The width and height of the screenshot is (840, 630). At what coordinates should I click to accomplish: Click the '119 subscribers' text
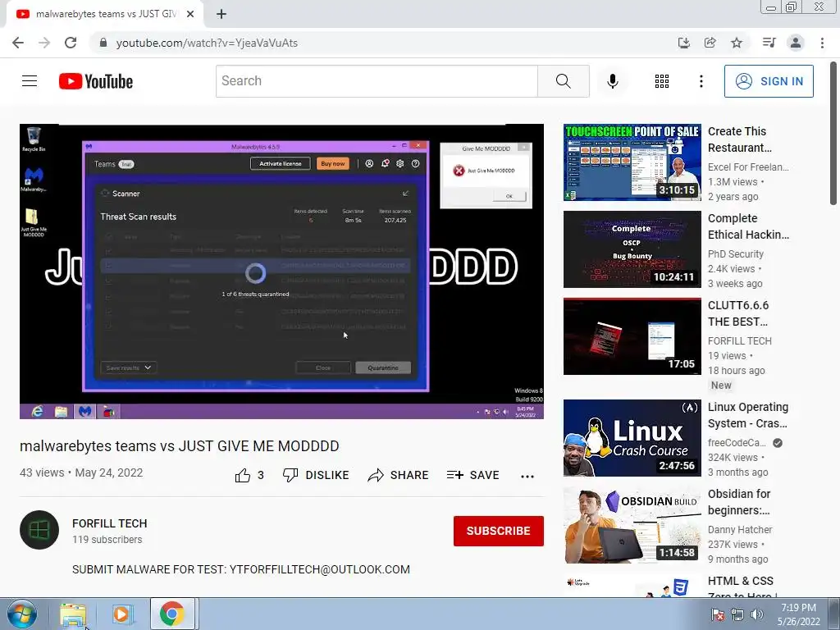tap(107, 540)
